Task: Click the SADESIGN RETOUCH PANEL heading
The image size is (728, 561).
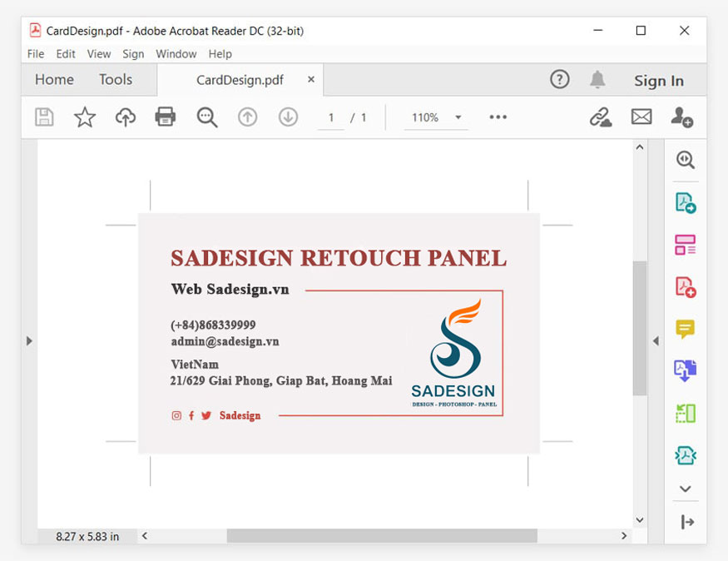Action: 339,258
